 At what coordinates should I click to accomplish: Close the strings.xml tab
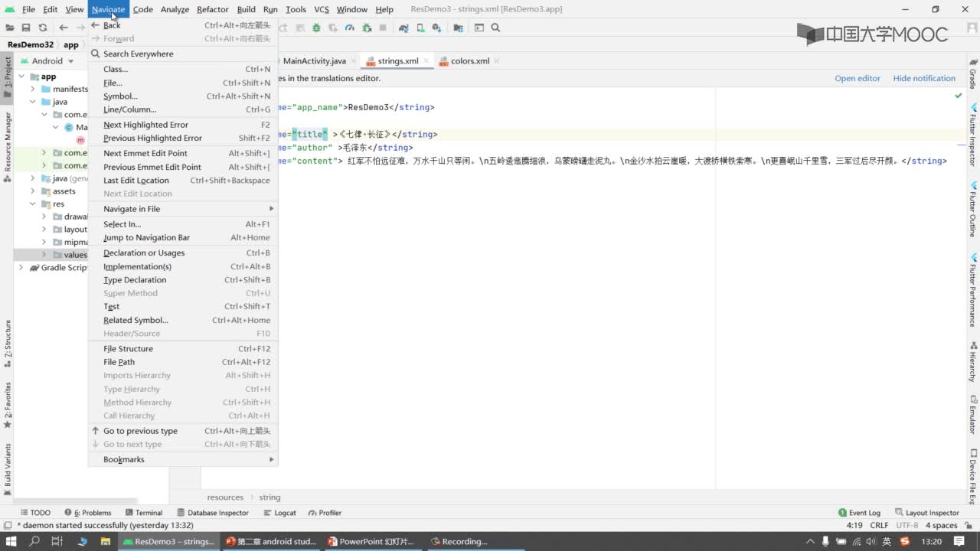point(426,61)
